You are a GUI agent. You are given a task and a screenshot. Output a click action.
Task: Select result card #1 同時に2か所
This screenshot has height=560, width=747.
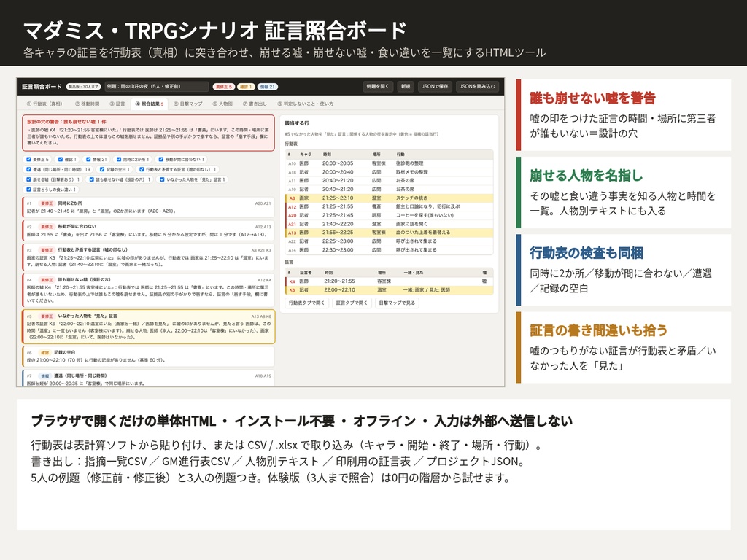coord(148,207)
